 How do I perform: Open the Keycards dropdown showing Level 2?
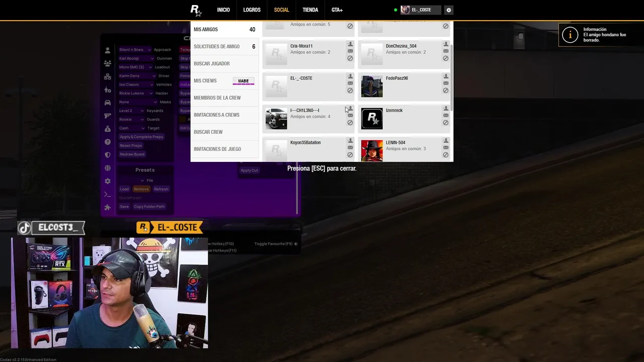coord(131,111)
